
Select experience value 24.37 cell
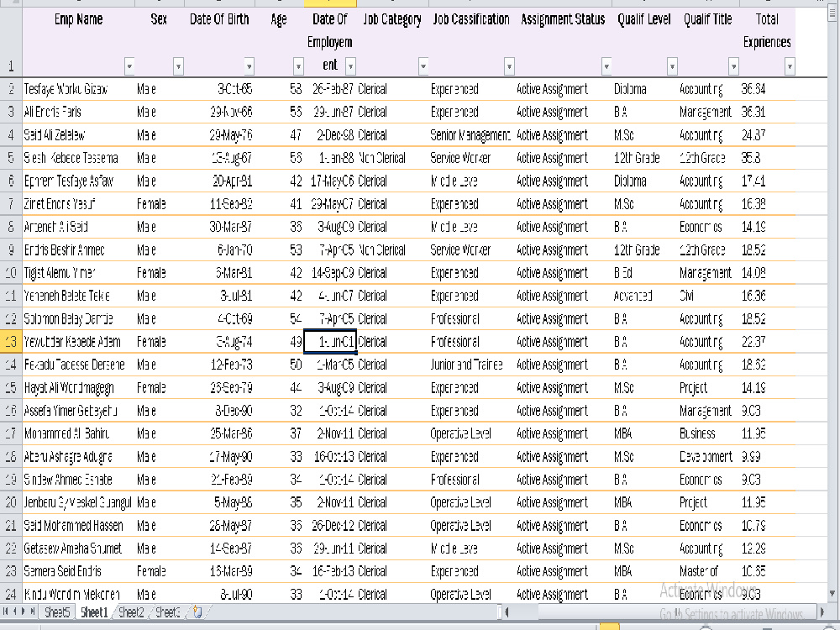(767, 135)
